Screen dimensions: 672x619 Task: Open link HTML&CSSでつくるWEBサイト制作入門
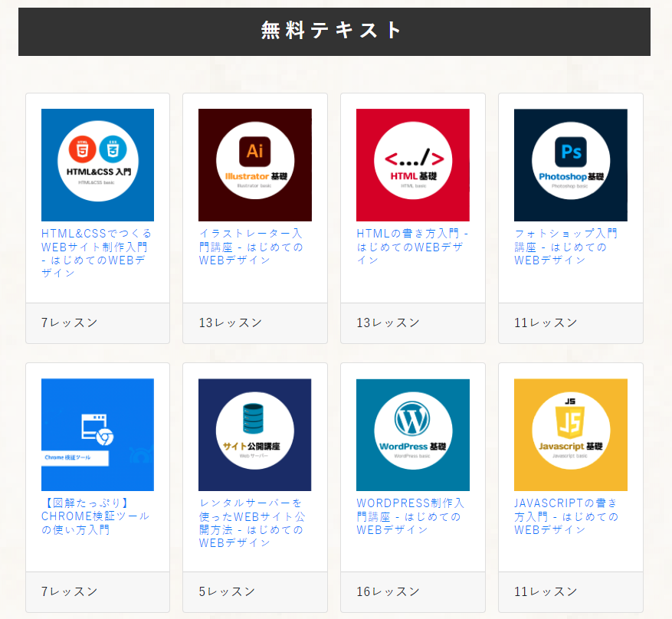click(x=97, y=253)
